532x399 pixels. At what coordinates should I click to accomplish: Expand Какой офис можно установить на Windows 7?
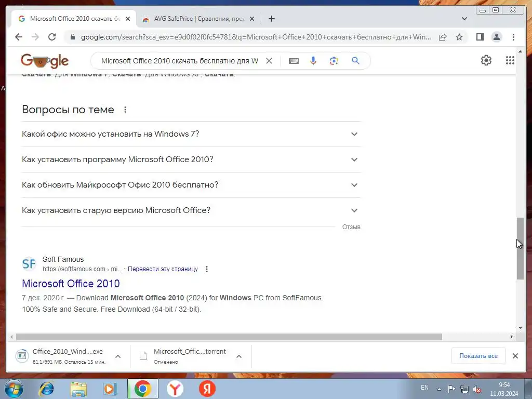click(x=191, y=134)
